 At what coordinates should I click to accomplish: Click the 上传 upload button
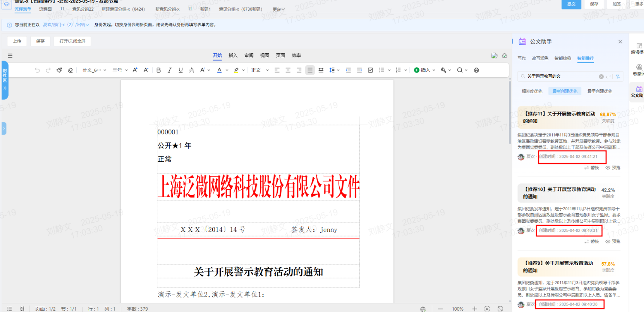[17, 41]
